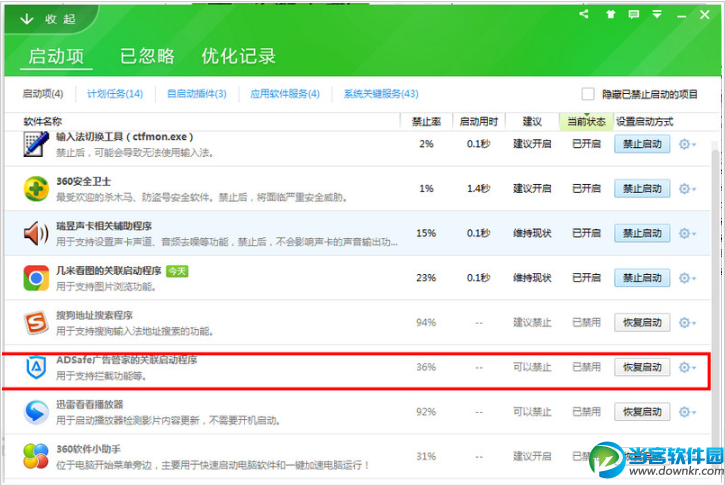Switch to 优化记录 main tab
The image size is (725, 485).
(238, 56)
